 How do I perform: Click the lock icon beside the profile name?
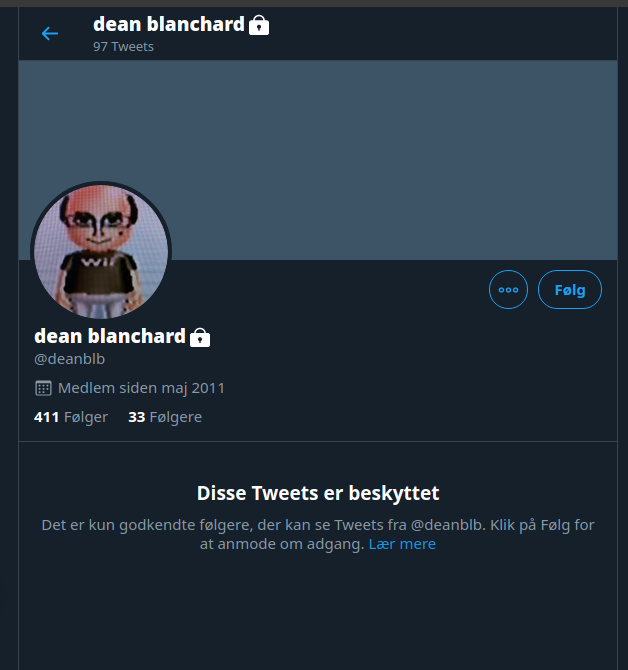[x=200, y=337]
